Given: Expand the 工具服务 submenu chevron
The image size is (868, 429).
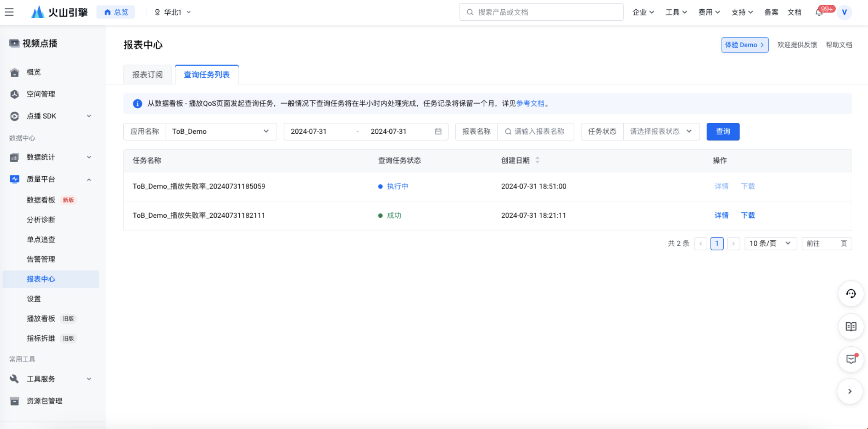Looking at the screenshot, I should [x=89, y=379].
